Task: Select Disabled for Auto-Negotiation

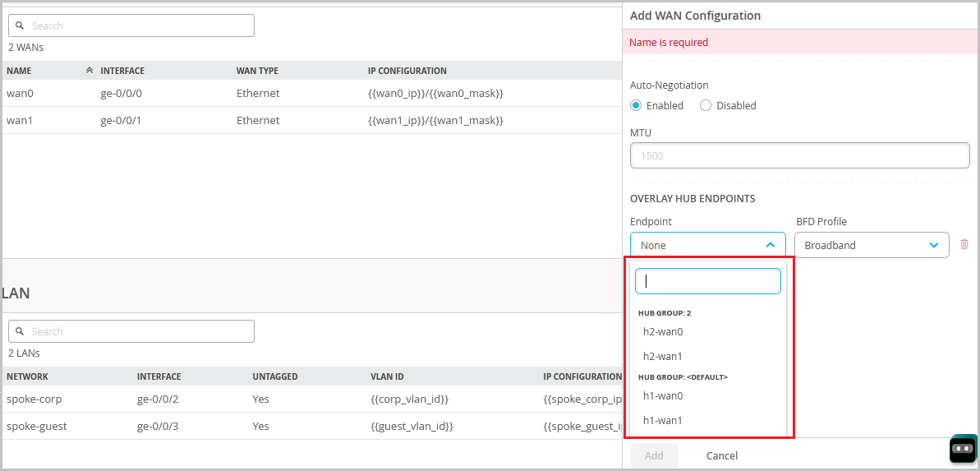Action: (x=706, y=105)
